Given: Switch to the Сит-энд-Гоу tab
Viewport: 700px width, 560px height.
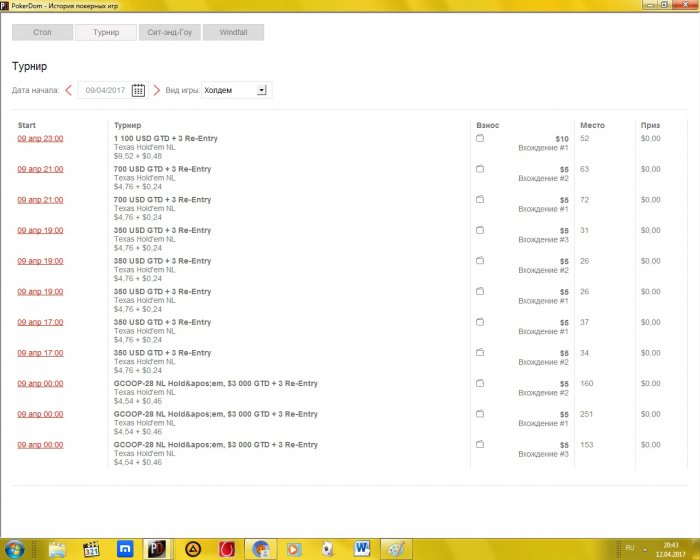Looking at the screenshot, I should pos(170,32).
